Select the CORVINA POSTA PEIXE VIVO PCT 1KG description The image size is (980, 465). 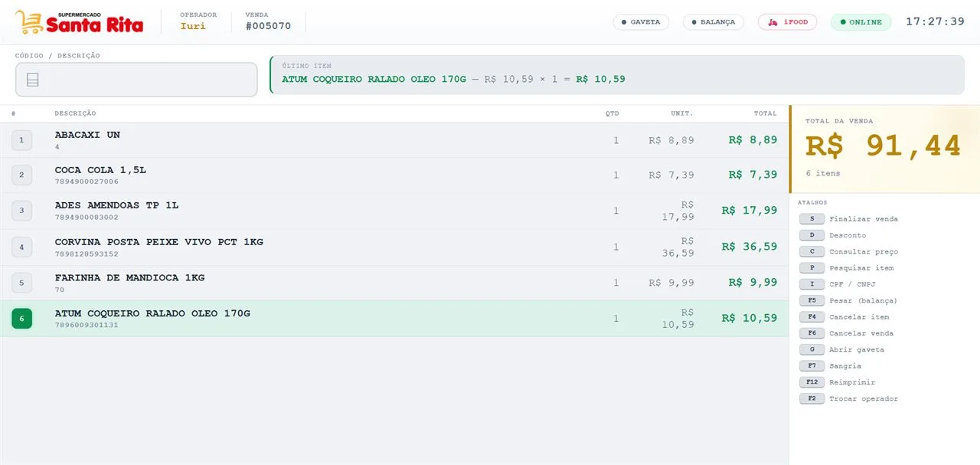click(158, 242)
